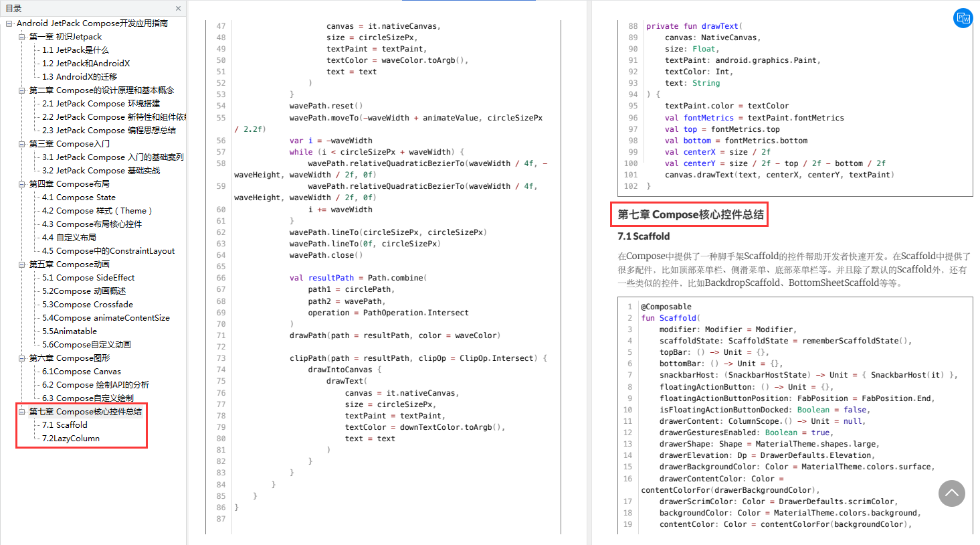Open section 2.2 JetPack Compose 新特性和组件依赖
This screenshot has height=545, width=980.
point(114,117)
